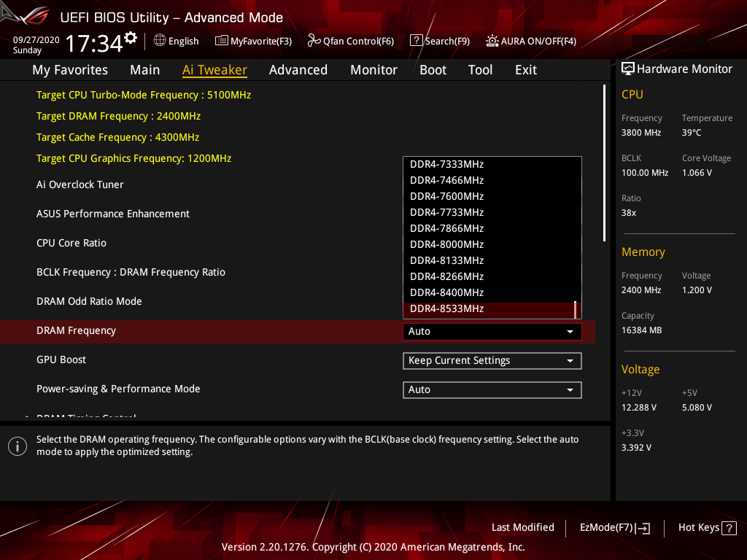
Task: Click Target CPU Graphics Frequency text
Action: [x=134, y=158]
